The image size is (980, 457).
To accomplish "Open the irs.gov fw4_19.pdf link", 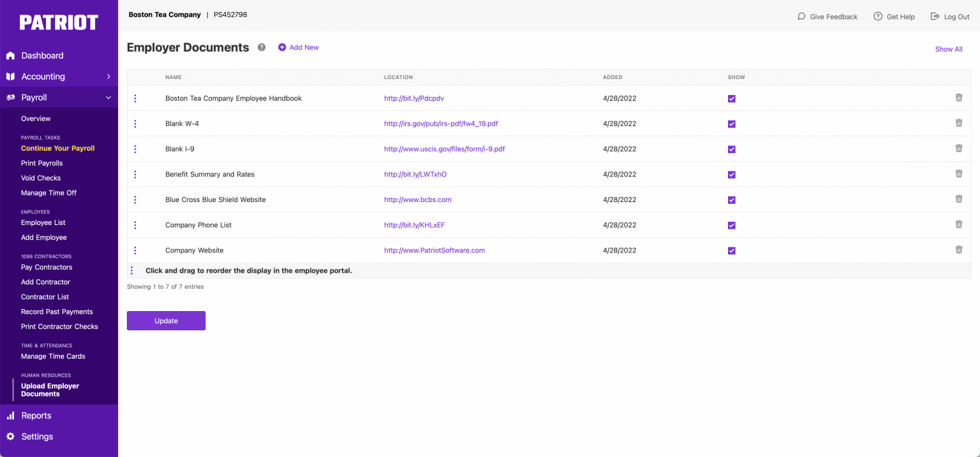I will 441,124.
